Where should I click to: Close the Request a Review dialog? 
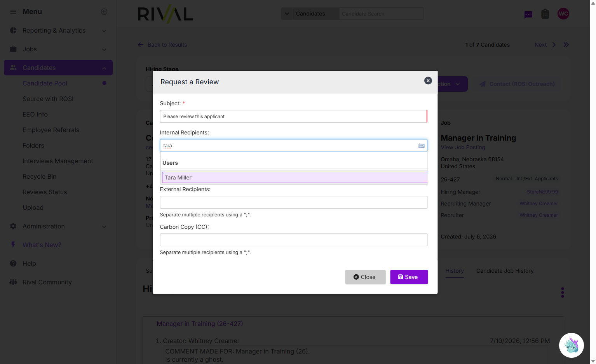coord(428,80)
